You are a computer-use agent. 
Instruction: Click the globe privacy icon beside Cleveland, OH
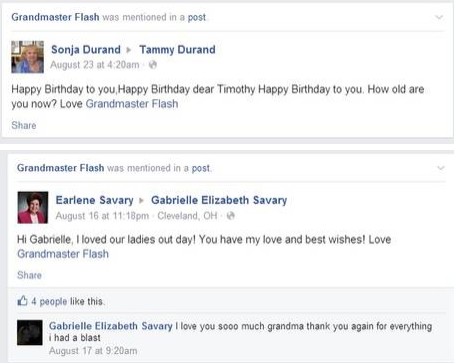pyautogui.click(x=230, y=216)
